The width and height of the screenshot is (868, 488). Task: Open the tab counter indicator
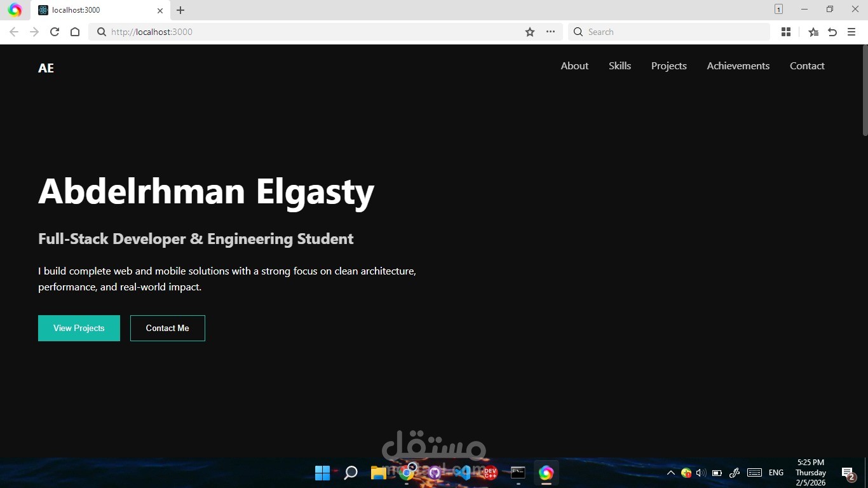778,9
